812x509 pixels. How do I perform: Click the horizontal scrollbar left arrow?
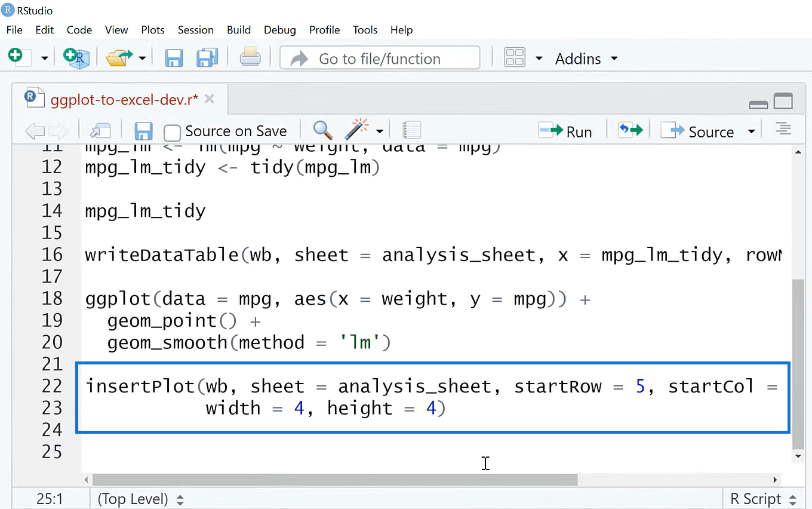87,480
